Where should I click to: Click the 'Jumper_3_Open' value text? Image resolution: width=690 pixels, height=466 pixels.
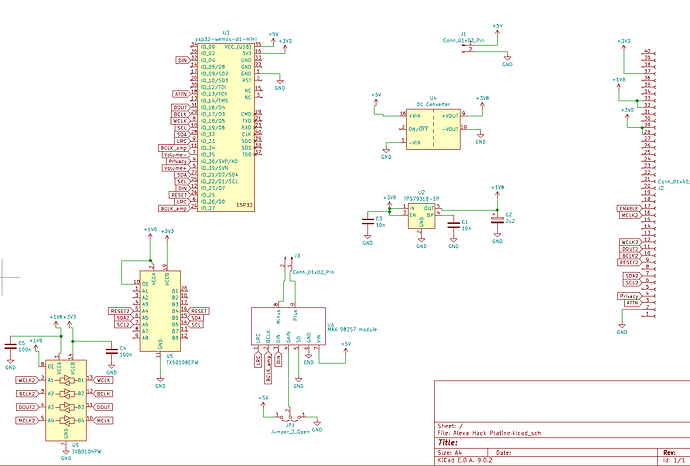tap(290, 432)
